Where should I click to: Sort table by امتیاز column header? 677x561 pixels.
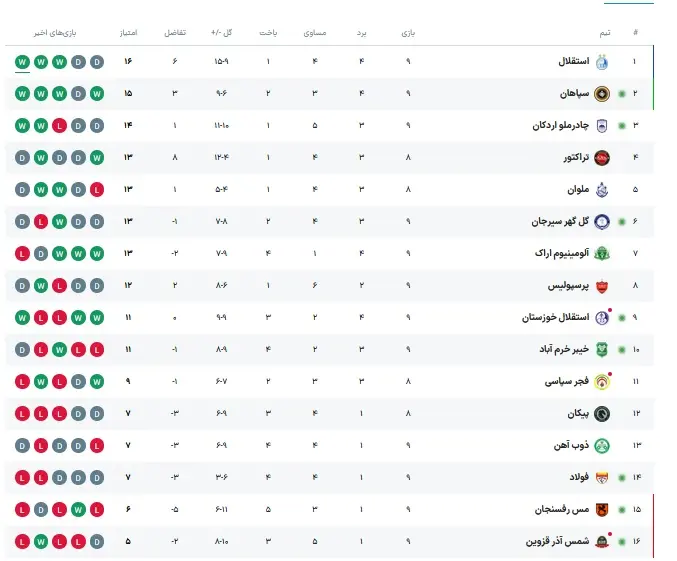click(128, 33)
